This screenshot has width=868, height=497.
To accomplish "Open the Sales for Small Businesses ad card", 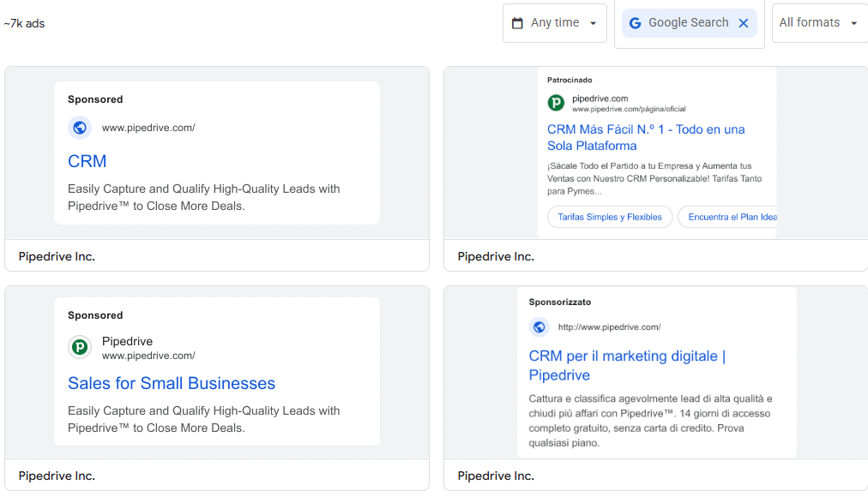I will pos(217,373).
